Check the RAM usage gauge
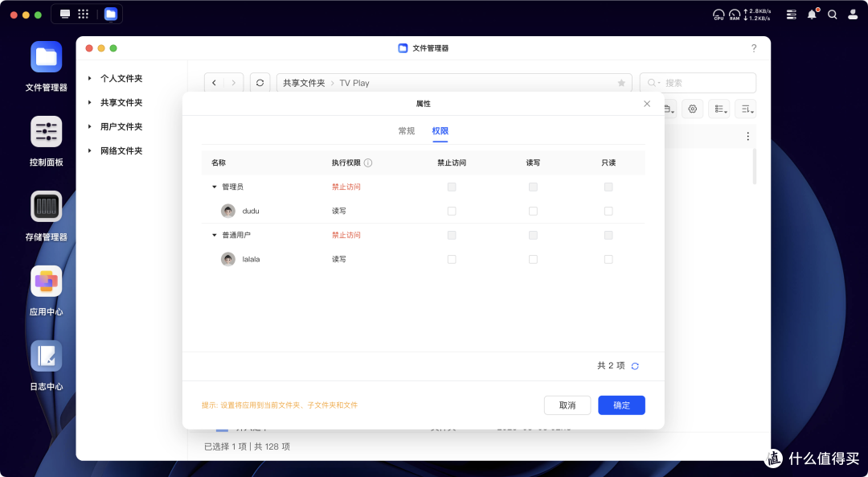Viewport: 868px width, 477px height. point(735,14)
